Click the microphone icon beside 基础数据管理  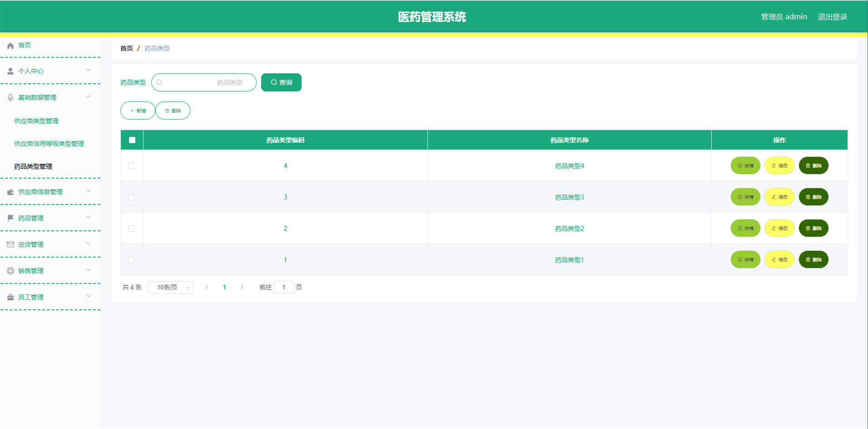(10, 98)
